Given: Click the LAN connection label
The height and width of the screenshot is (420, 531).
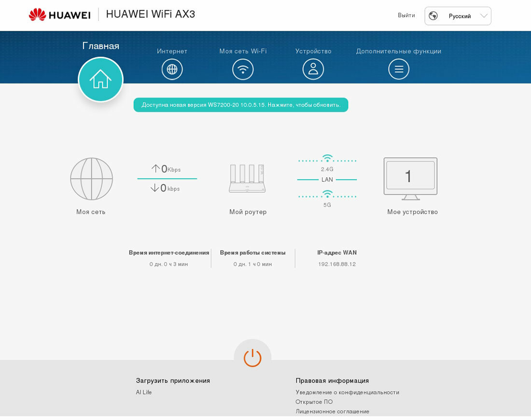Looking at the screenshot, I should coord(327,179).
